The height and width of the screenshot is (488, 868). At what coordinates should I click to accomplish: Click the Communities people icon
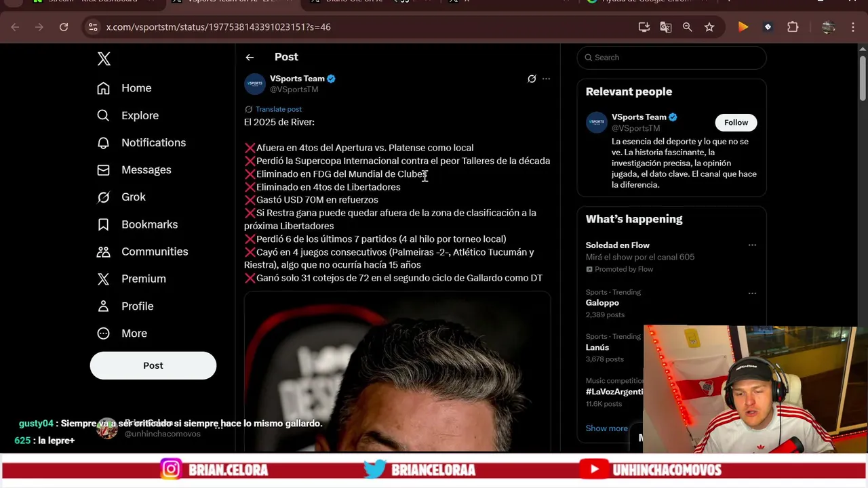[103, 251]
